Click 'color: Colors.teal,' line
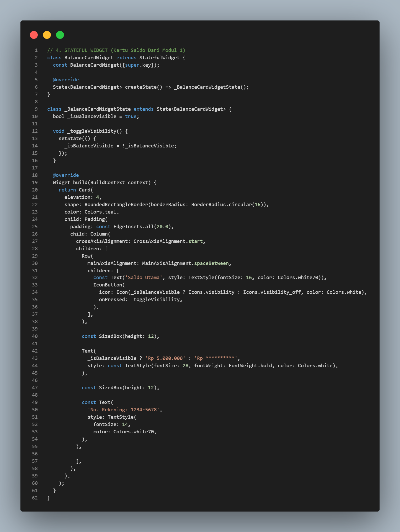Screen dimensions: 400x532 (92, 212)
